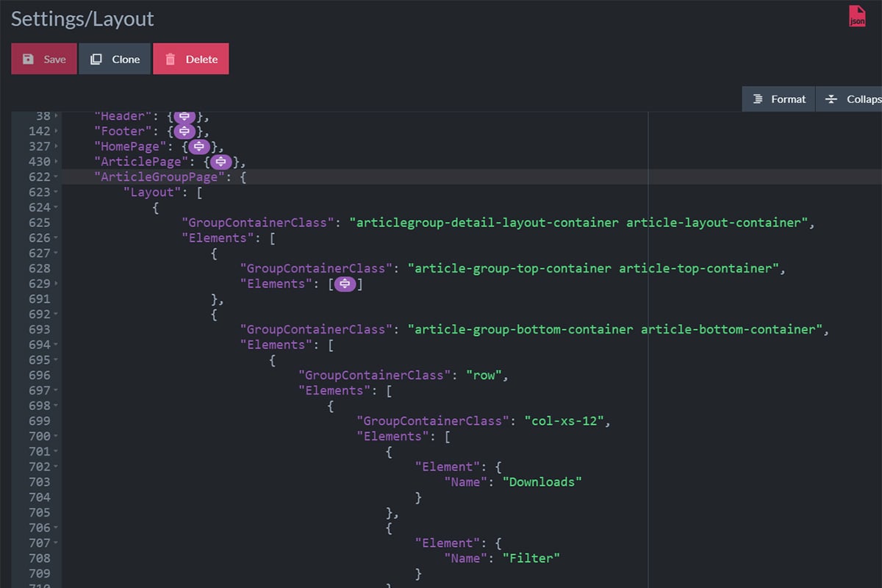Format the JSON code

pos(779,99)
